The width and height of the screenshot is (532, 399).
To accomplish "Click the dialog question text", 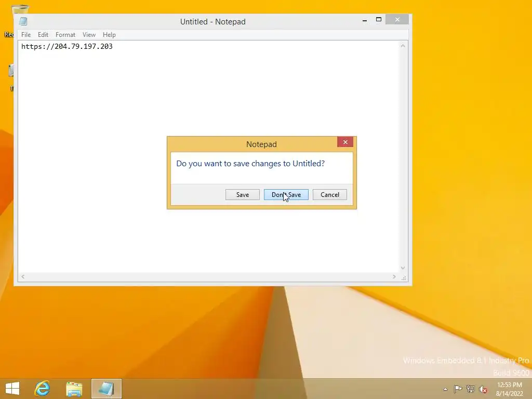I will coord(250,164).
